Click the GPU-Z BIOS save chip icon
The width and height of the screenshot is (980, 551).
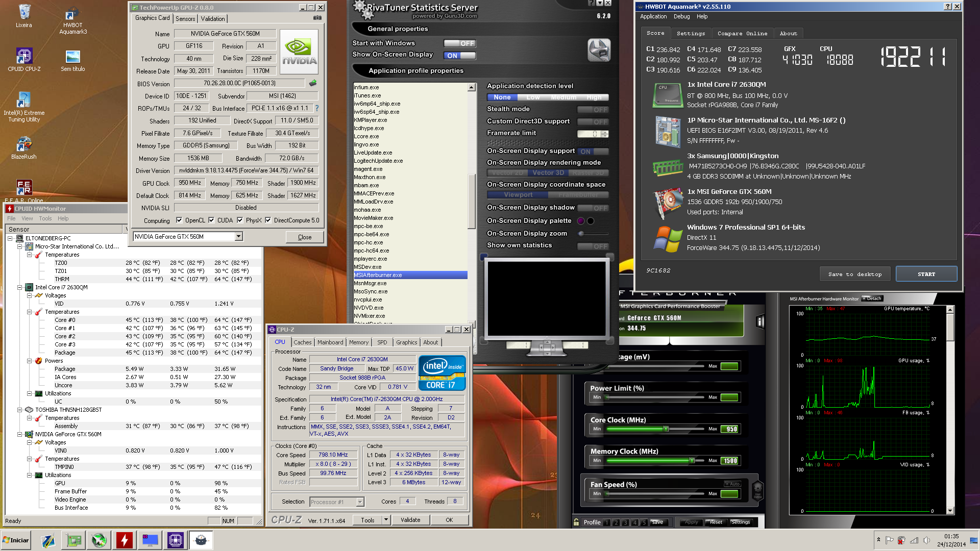pos(313,83)
